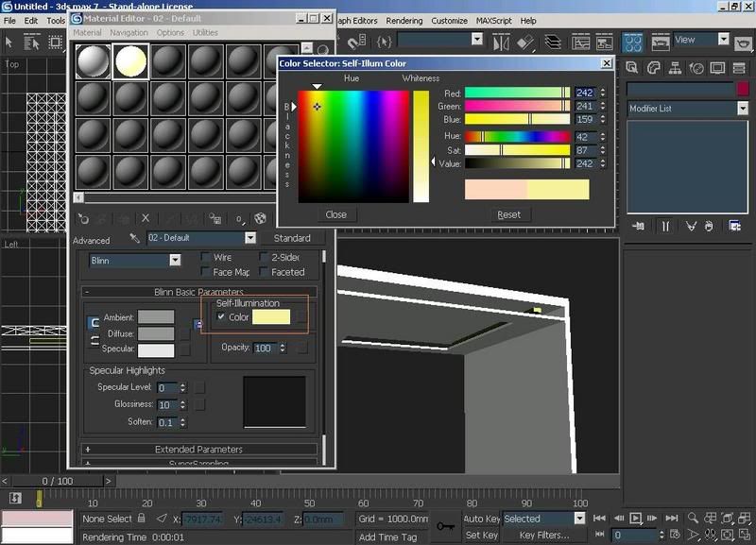
Task: Open the Rendering menu
Action: point(404,21)
